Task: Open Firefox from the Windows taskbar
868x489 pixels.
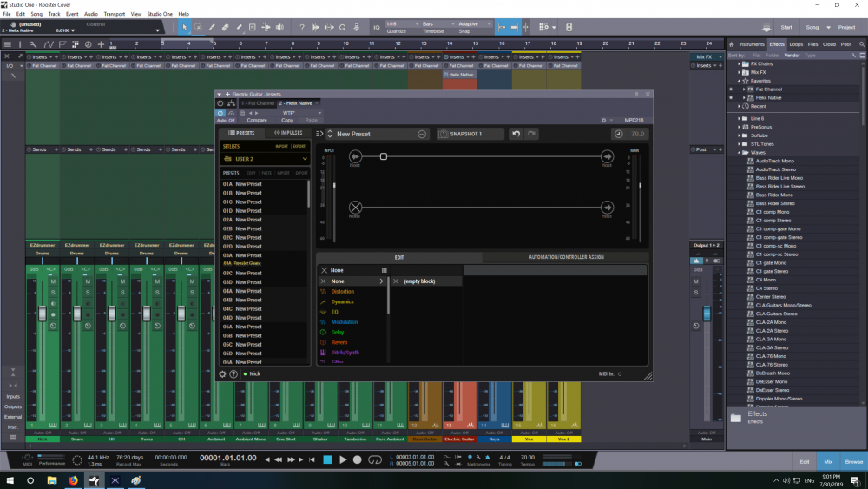Action: point(73,480)
